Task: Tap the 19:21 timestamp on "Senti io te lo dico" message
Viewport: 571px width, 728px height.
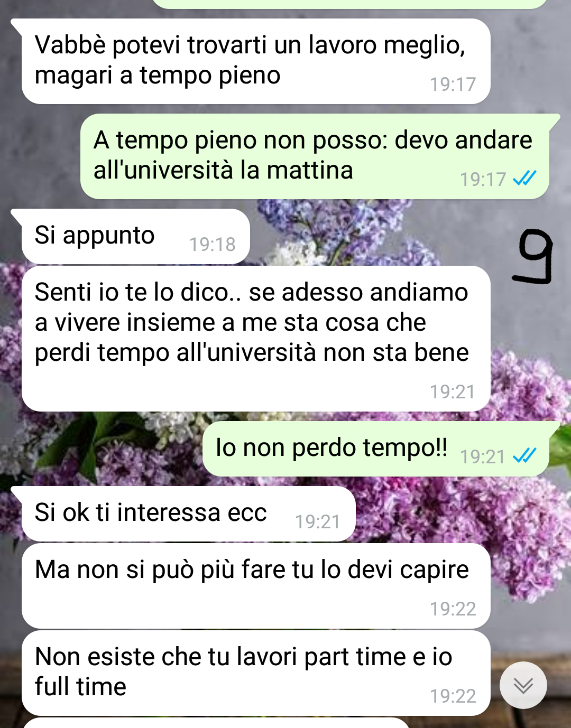Action: (x=453, y=391)
